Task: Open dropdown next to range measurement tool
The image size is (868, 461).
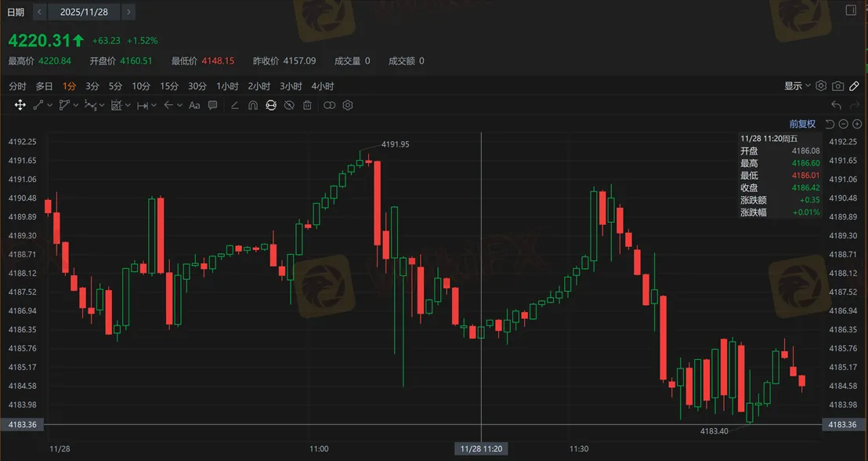Action: (154, 105)
